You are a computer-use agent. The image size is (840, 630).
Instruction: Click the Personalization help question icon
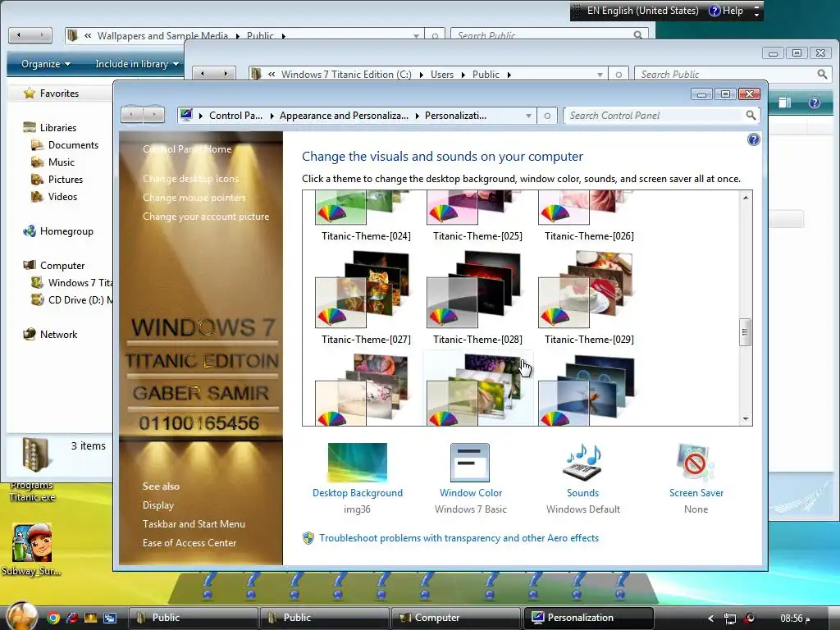[753, 139]
